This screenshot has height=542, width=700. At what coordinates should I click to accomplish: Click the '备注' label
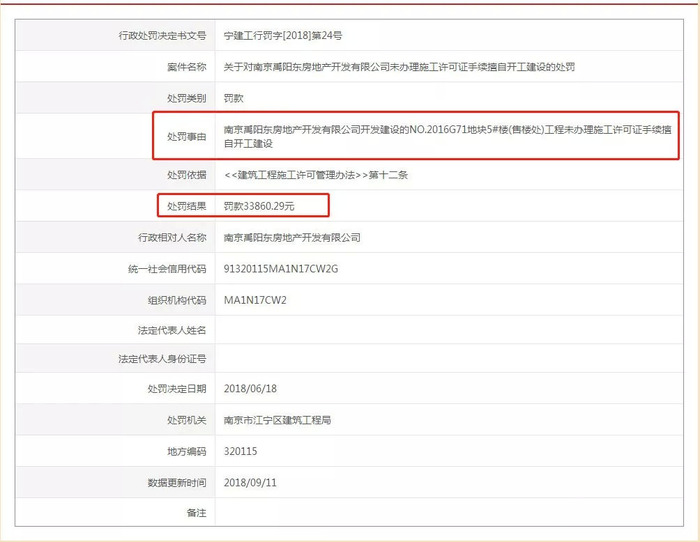196,513
